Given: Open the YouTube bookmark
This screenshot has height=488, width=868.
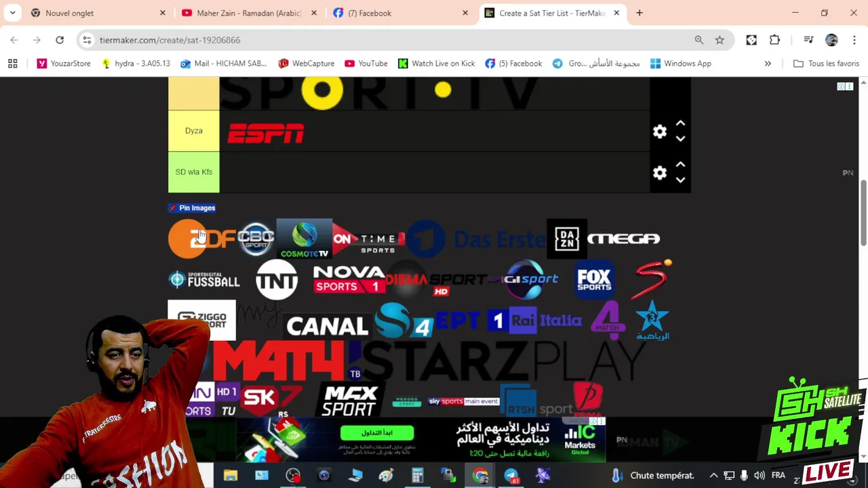Looking at the screenshot, I should tap(366, 64).
